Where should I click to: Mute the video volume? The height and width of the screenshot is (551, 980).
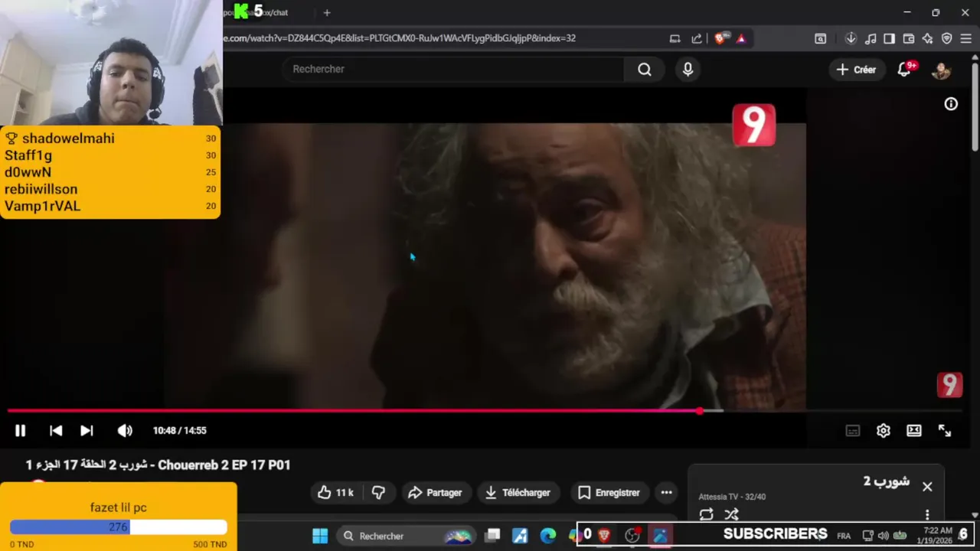point(125,431)
